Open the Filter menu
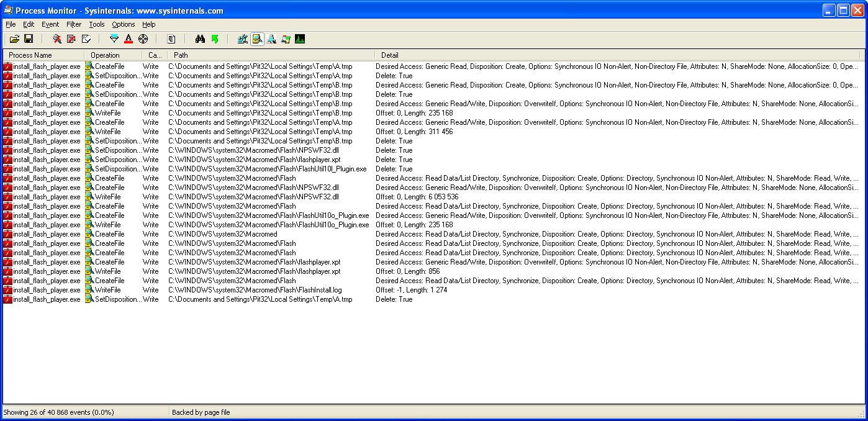This screenshot has height=421, width=868. click(74, 24)
